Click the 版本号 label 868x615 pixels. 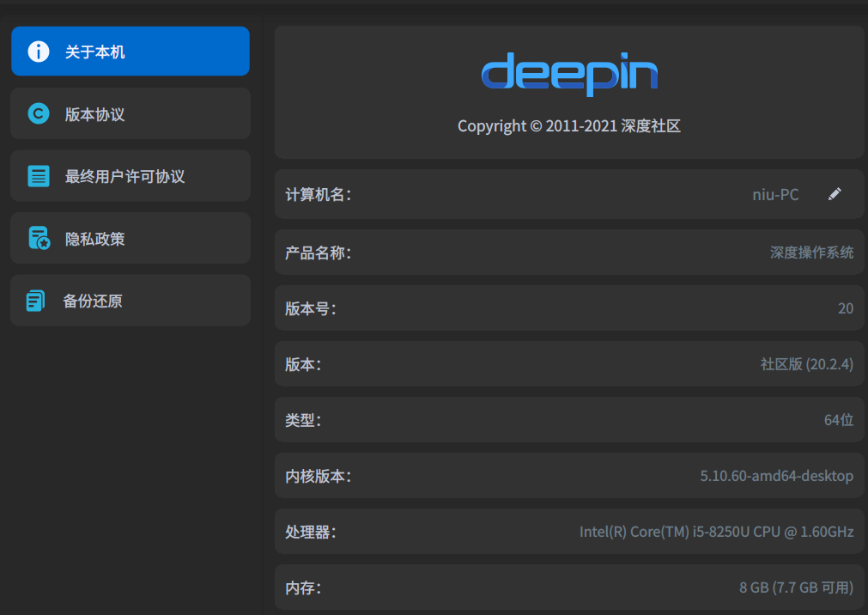[x=311, y=308]
